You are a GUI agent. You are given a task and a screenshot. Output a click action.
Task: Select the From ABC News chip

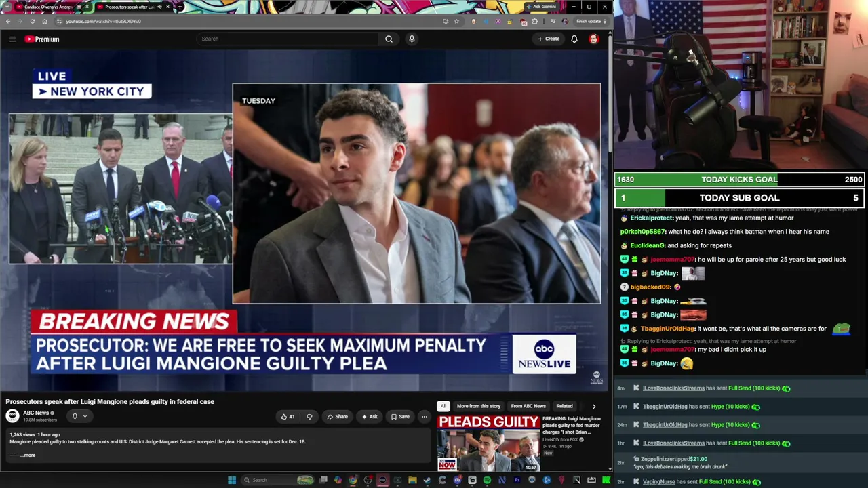(x=528, y=407)
